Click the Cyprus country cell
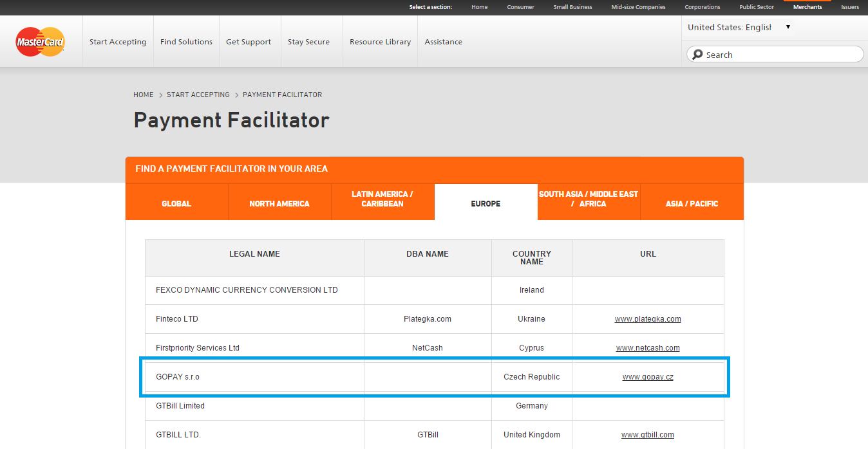The height and width of the screenshot is (449, 868). click(x=532, y=348)
